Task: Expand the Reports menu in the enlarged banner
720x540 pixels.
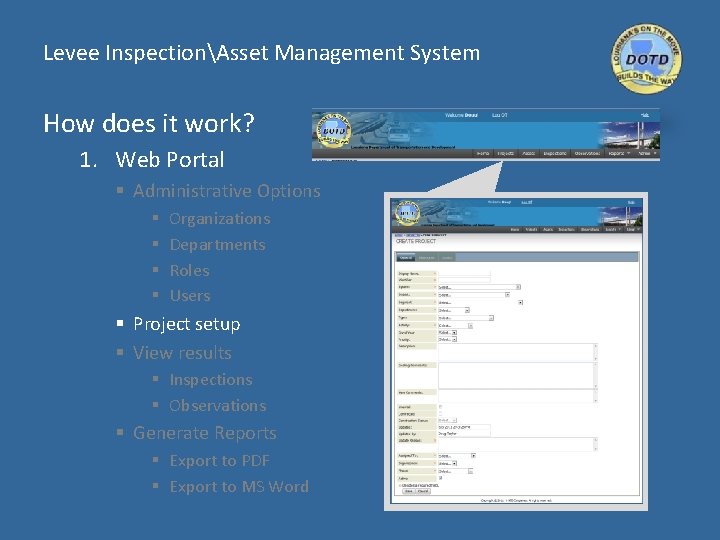Action: [619, 153]
